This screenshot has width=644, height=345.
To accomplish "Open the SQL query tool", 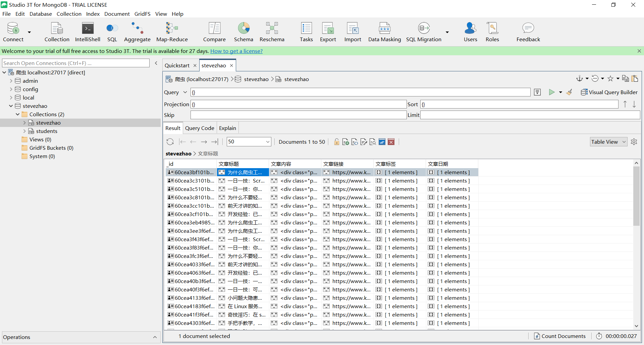I will coord(112,32).
